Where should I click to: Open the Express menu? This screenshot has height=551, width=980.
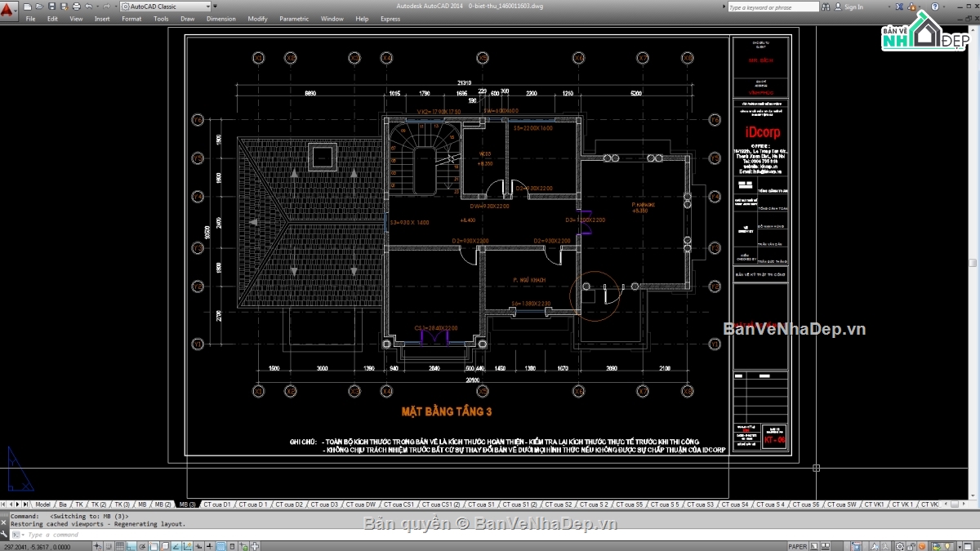point(390,19)
